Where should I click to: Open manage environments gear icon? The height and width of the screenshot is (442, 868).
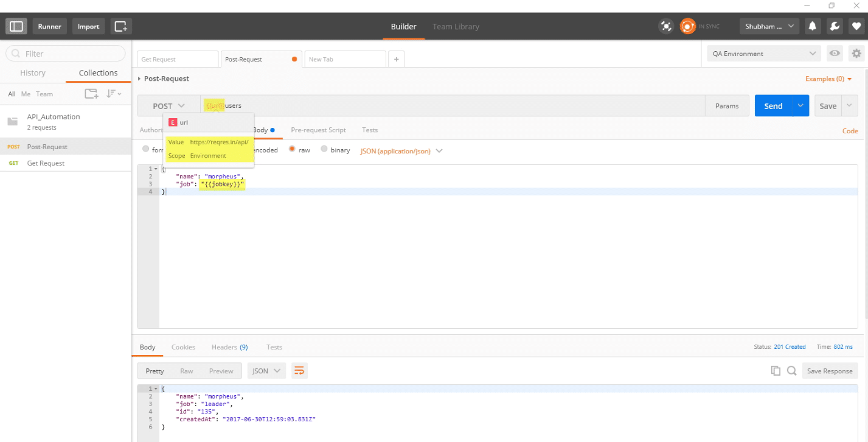(856, 54)
